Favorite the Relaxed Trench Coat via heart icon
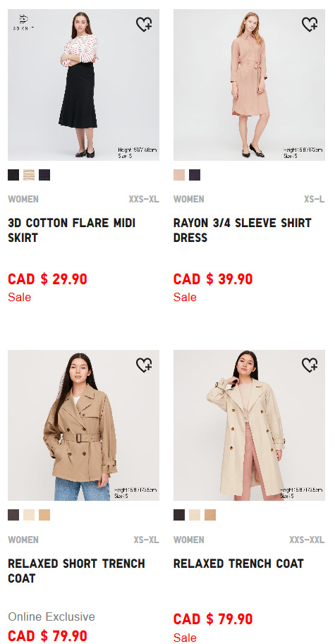Viewport: 335px width, 644px height. tap(310, 365)
